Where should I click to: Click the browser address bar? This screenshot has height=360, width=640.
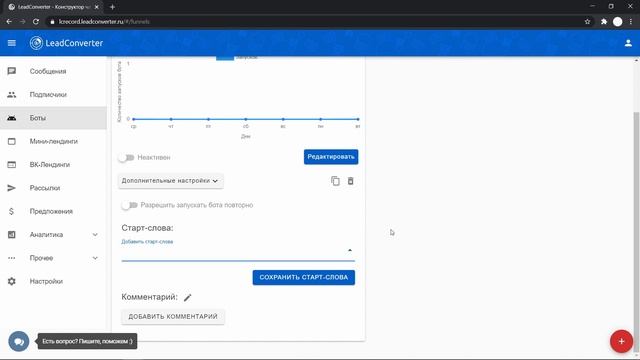(314, 22)
